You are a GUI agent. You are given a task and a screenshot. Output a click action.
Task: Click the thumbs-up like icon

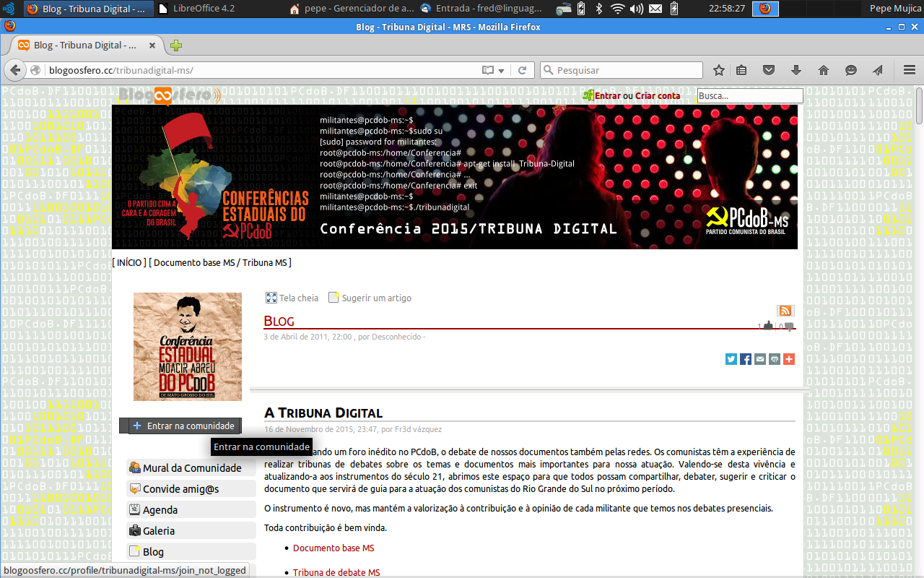[768, 326]
